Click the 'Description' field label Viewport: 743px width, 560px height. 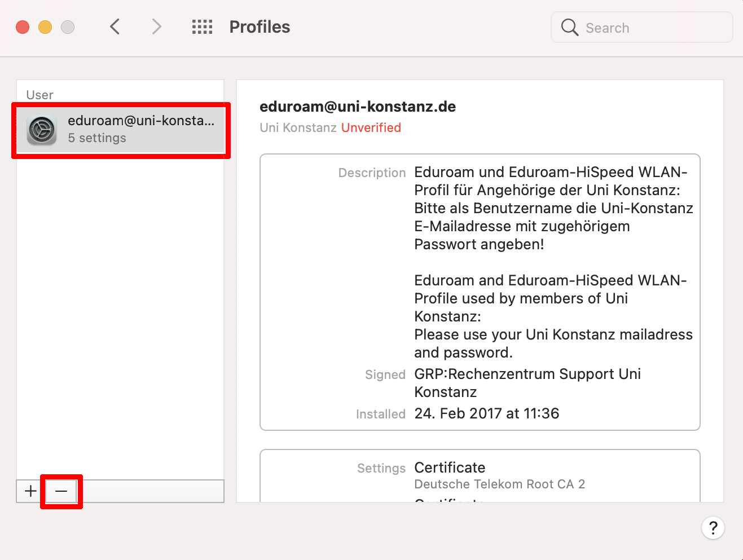[372, 173]
